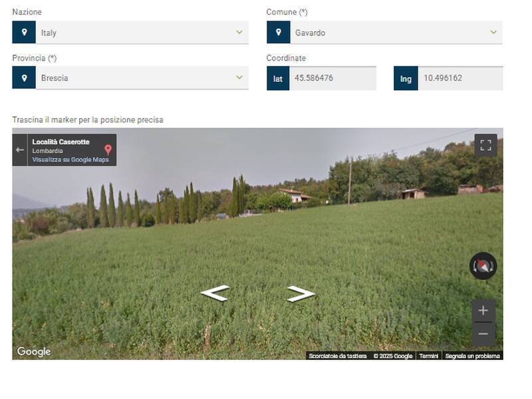Click the lat label box
Viewport: 532px width, 399px height.
[x=278, y=78]
